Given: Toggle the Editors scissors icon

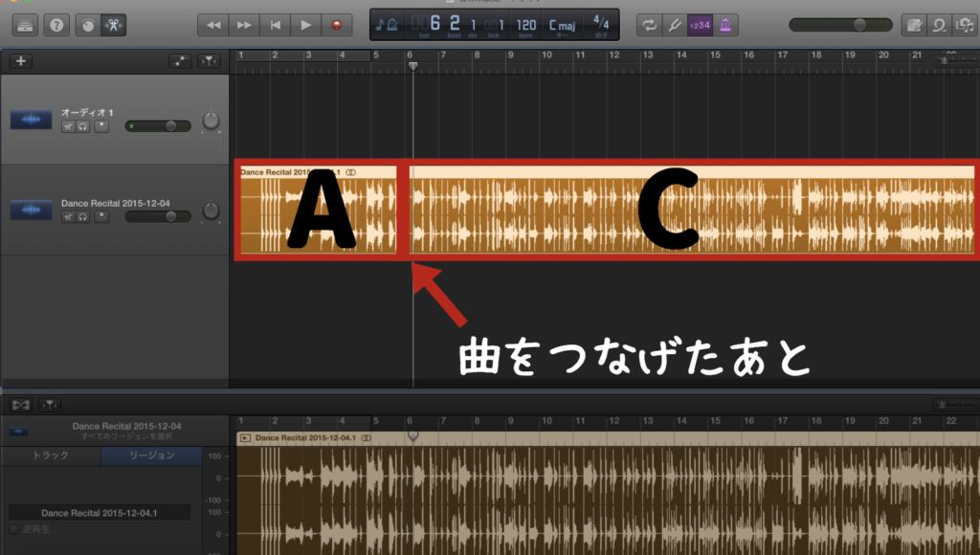Looking at the screenshot, I should (x=113, y=25).
